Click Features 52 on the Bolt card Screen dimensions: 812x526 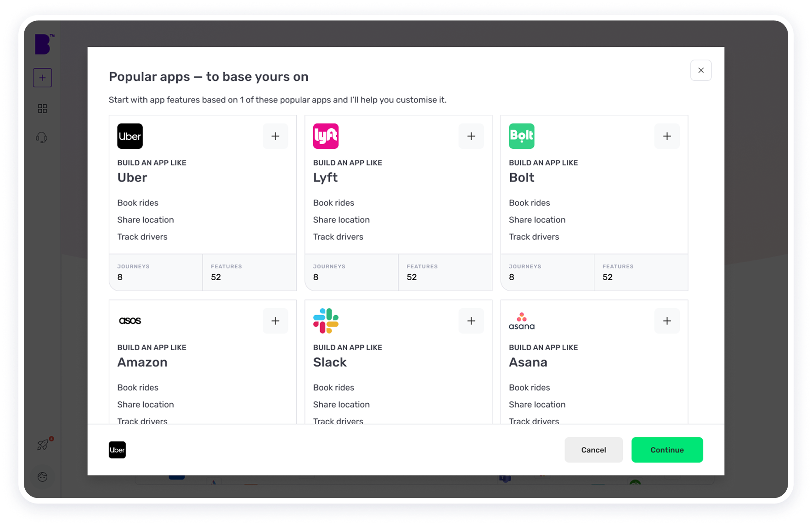[x=641, y=272]
